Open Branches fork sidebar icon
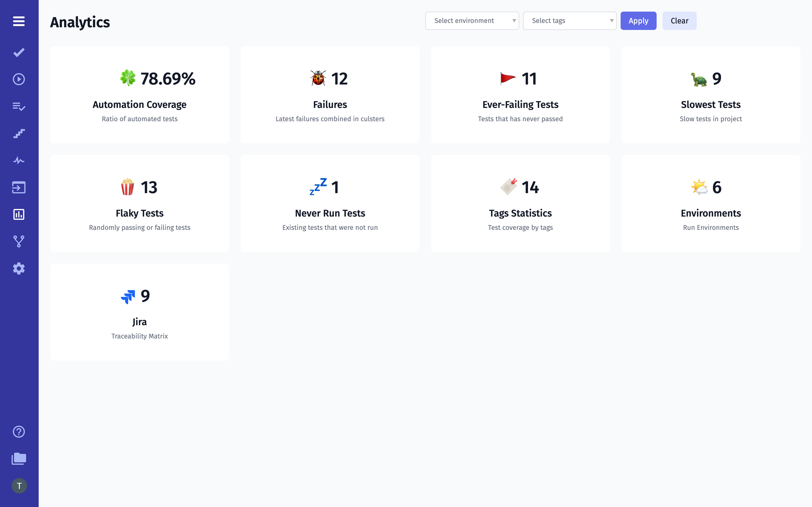This screenshot has width=812, height=507. pyautogui.click(x=19, y=241)
